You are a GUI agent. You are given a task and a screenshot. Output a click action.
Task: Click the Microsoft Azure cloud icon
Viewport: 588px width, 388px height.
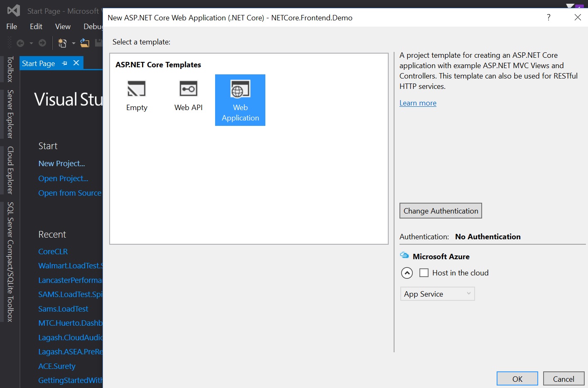click(x=404, y=255)
